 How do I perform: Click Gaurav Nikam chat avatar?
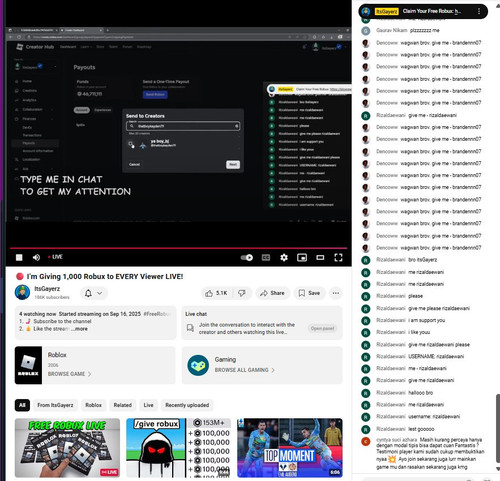[x=366, y=31]
